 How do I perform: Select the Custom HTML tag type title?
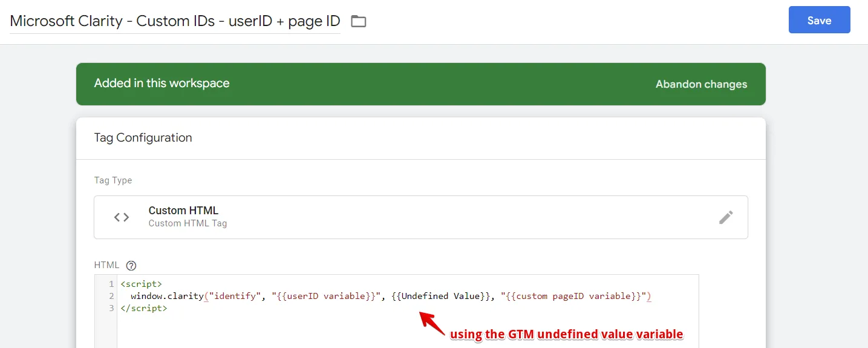click(183, 211)
